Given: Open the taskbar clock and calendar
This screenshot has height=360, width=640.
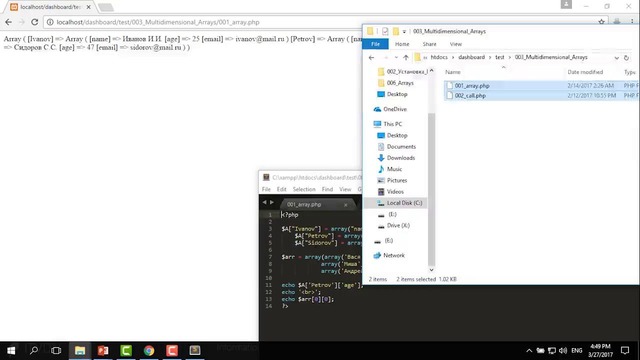Looking at the screenshot, I should coord(600,351).
